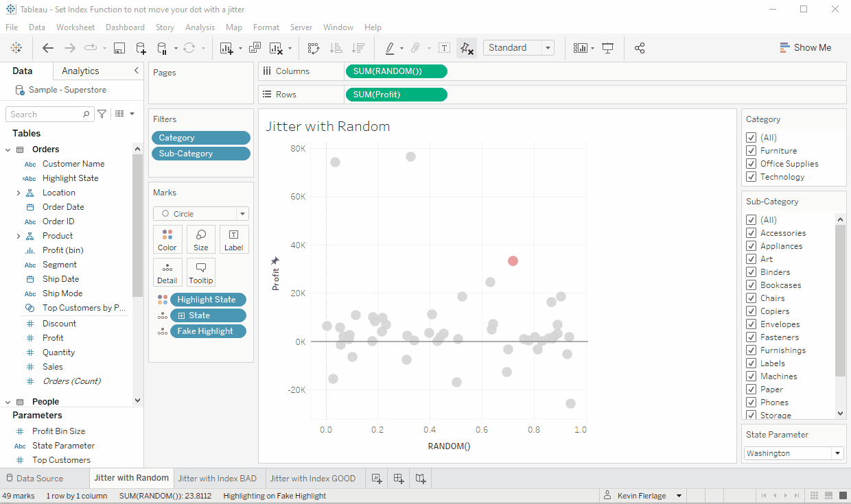This screenshot has height=504, width=851.
Task: Click the Sort Descending icon
Action: coord(358,48)
